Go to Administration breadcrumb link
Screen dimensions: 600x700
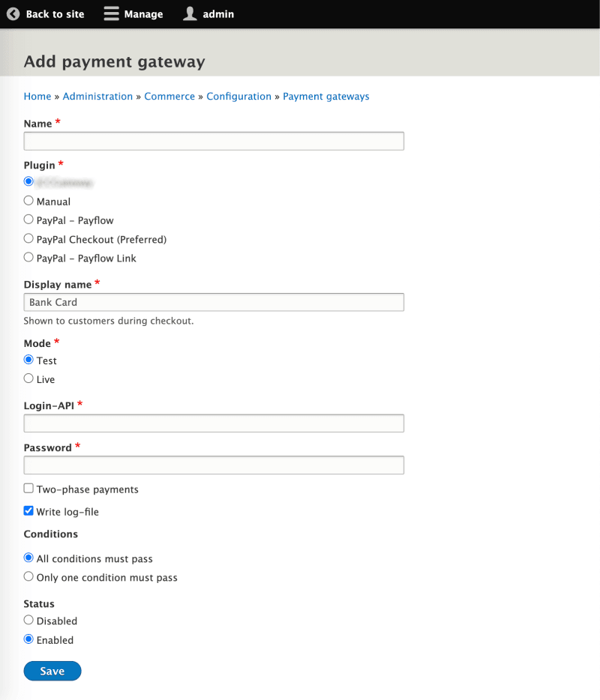[97, 97]
